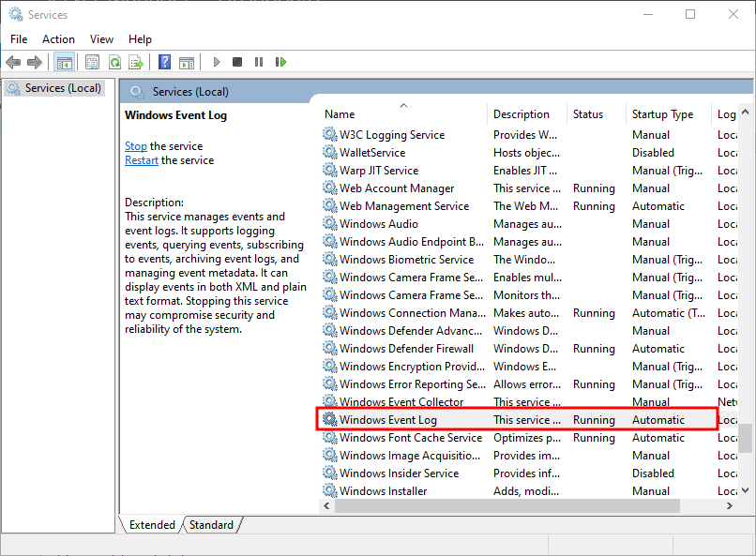Image resolution: width=756 pixels, height=556 pixels.
Task: Select Windows Error Reporting Service row
Action: [528, 384]
